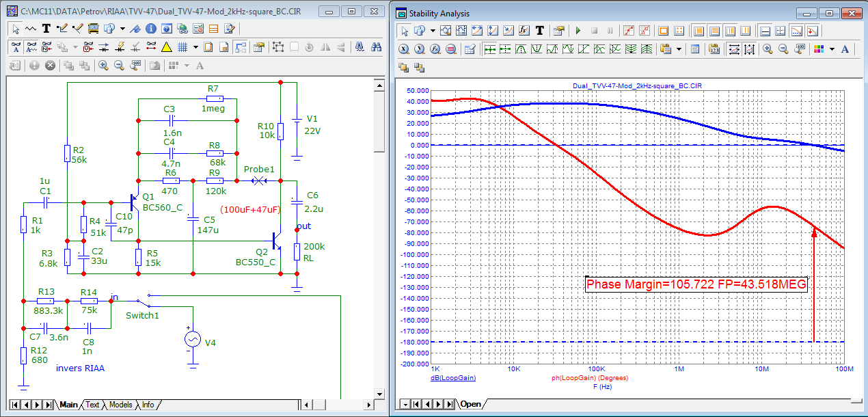Image resolution: width=868 pixels, height=417 pixels.
Task: Click the binoculars Find icon in schematic window
Action: (x=375, y=47)
